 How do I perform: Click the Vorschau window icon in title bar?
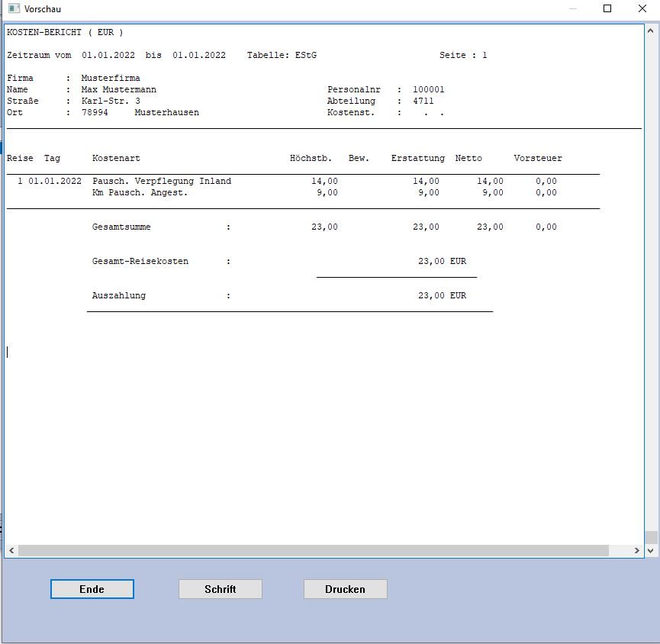tap(14, 9)
